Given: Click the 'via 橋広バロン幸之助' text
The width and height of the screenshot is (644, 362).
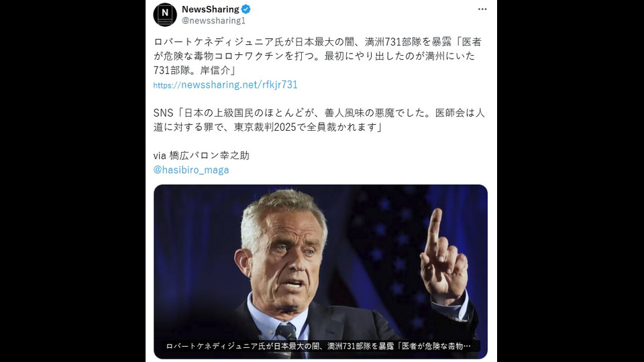Looking at the screenshot, I should click(x=201, y=156).
